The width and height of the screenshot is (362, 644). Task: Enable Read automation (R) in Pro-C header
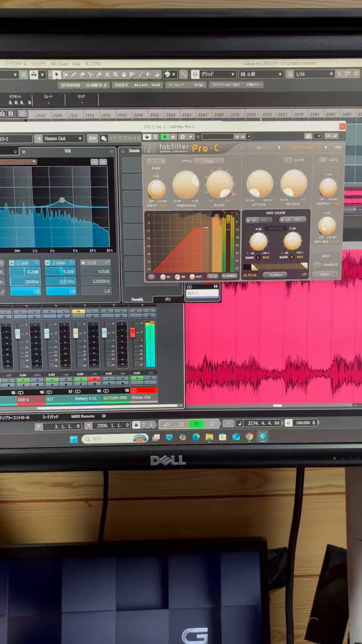point(165,137)
